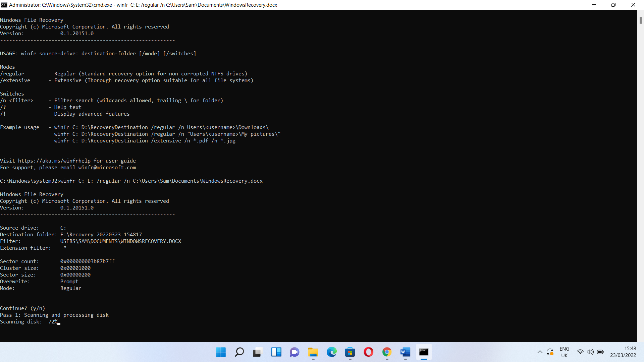Open taskbar Search magnifier

tap(239, 352)
